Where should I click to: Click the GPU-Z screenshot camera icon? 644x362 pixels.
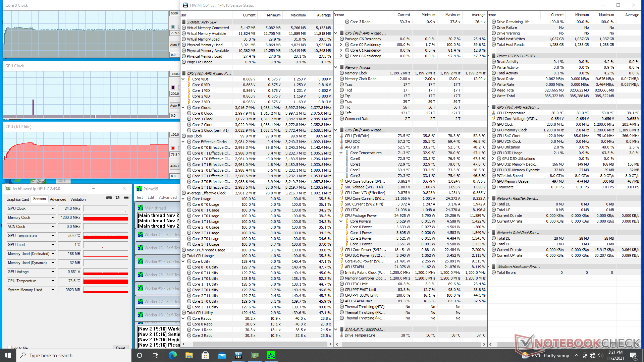[109, 198]
